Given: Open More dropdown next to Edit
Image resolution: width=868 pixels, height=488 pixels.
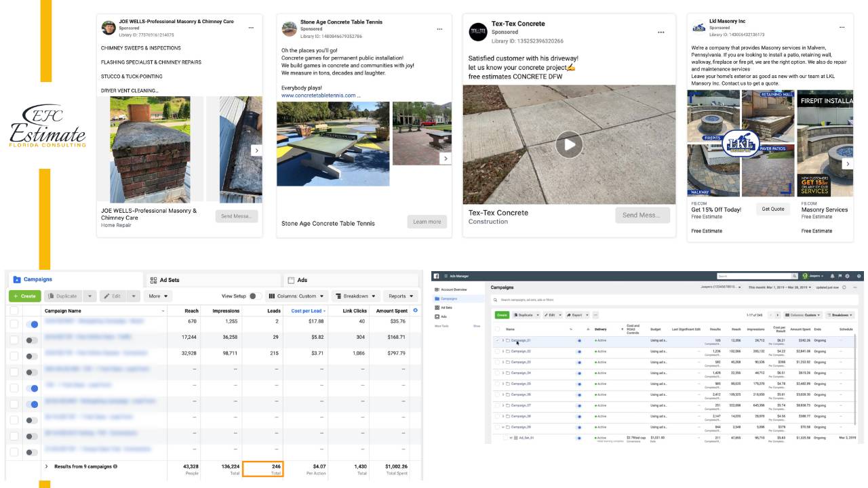Looking at the screenshot, I should 158,296.
